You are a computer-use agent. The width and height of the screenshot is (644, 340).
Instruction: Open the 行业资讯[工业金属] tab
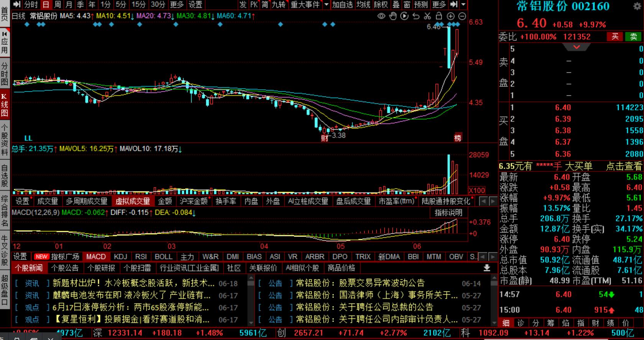pos(189,268)
